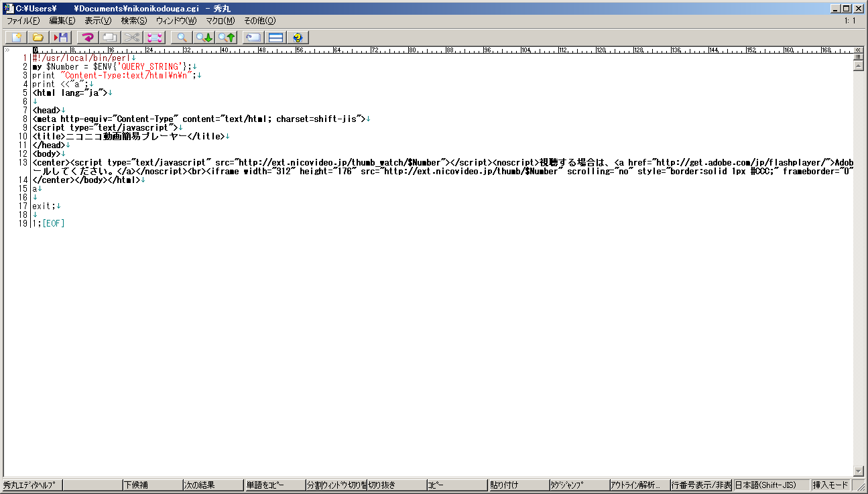Image resolution: width=868 pixels, height=494 pixels.
Task: Split the window using blue bars icon
Action: pyautogui.click(x=275, y=38)
